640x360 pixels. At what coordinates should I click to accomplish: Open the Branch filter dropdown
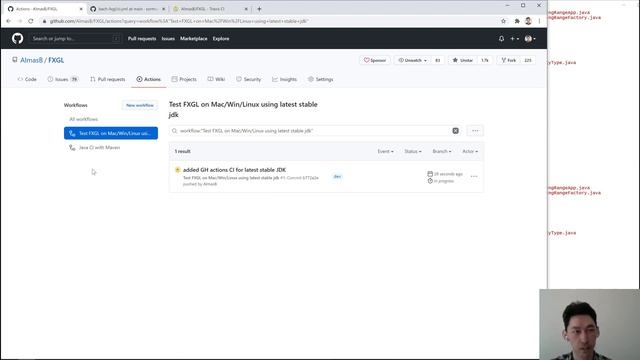click(442, 151)
